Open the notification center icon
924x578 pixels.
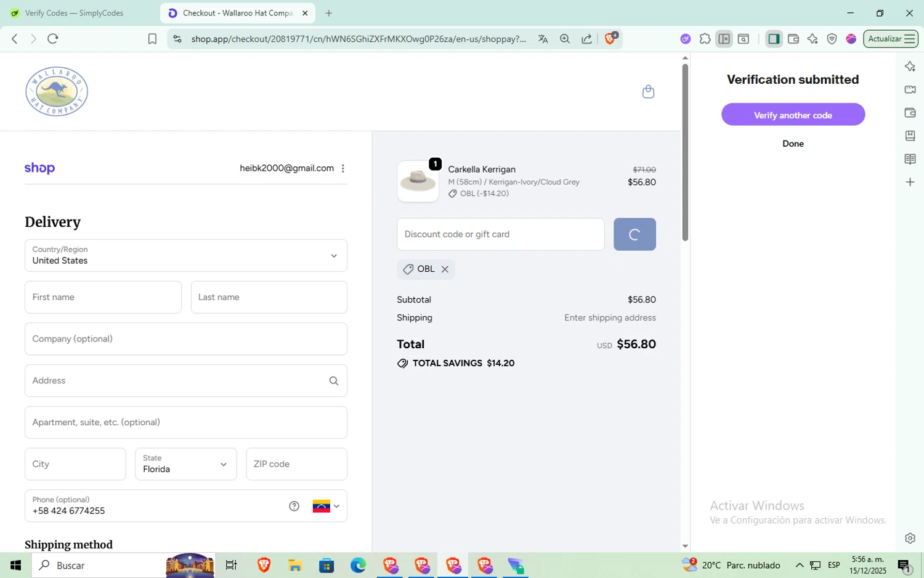click(904, 565)
